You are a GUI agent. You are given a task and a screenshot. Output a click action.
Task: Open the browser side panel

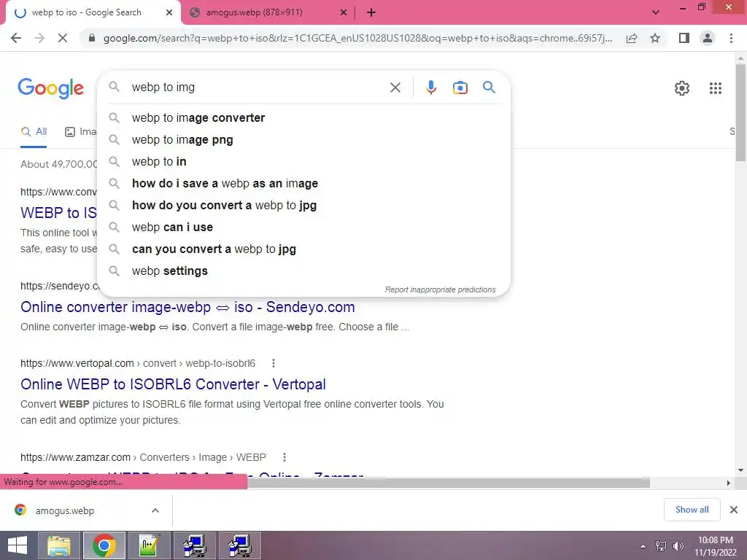[x=684, y=38]
